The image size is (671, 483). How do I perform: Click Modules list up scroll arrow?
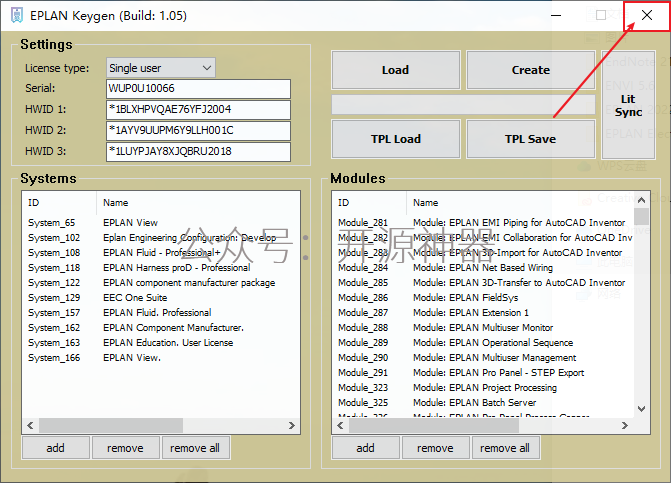click(641, 200)
